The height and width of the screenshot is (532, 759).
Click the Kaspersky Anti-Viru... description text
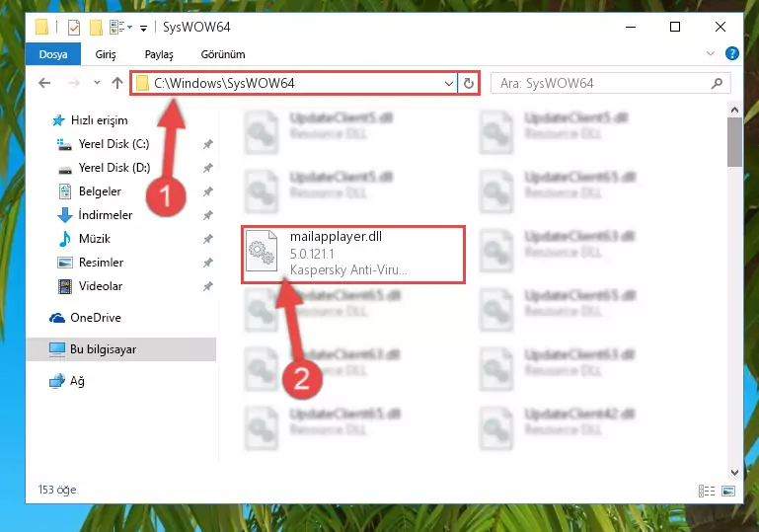pos(348,269)
